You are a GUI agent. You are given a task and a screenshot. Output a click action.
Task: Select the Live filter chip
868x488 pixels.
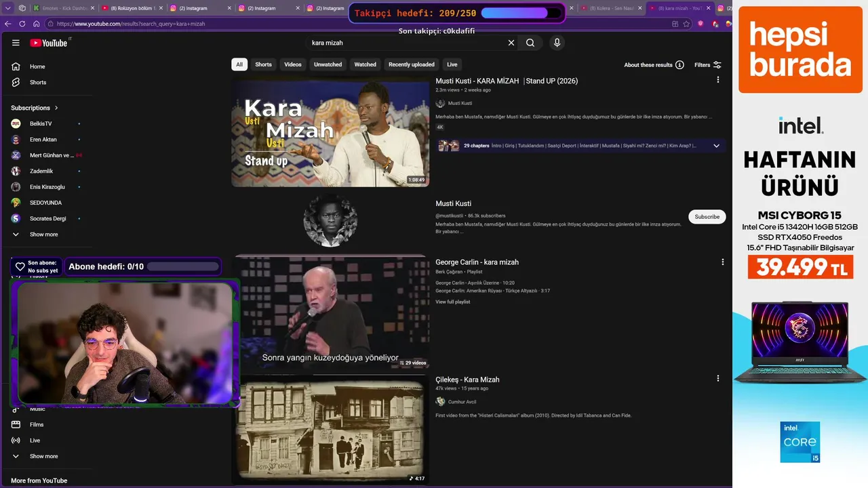(452, 64)
